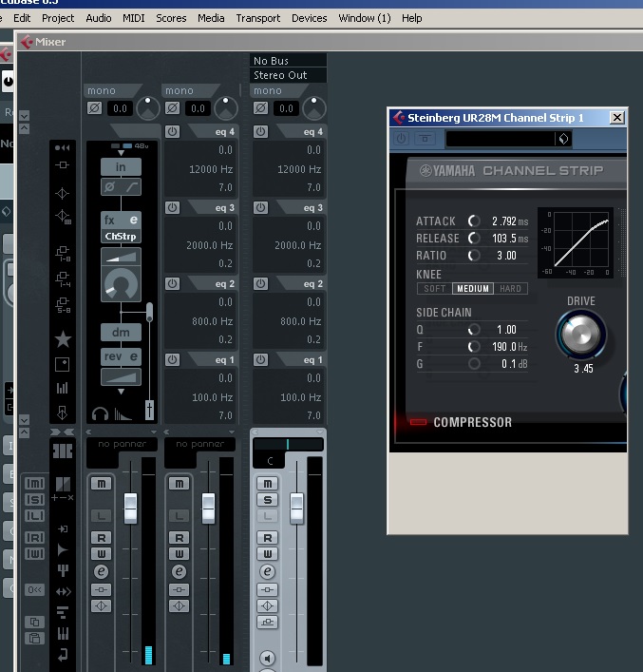Open the plugin preset selector field
Viewport: 643px width, 672px height.
(x=501, y=139)
